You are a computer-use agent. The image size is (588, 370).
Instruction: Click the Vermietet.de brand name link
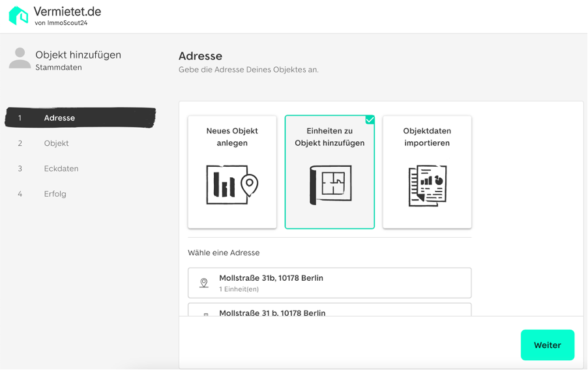[68, 12]
